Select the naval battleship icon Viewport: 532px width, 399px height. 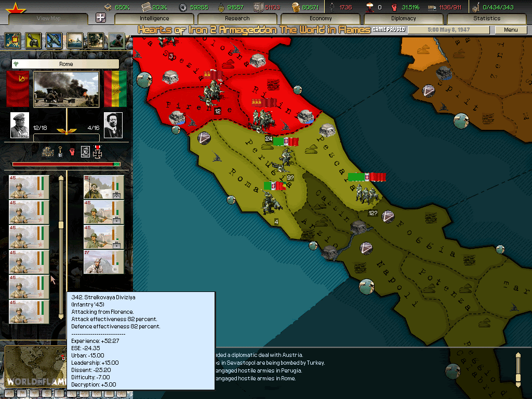tap(74, 40)
